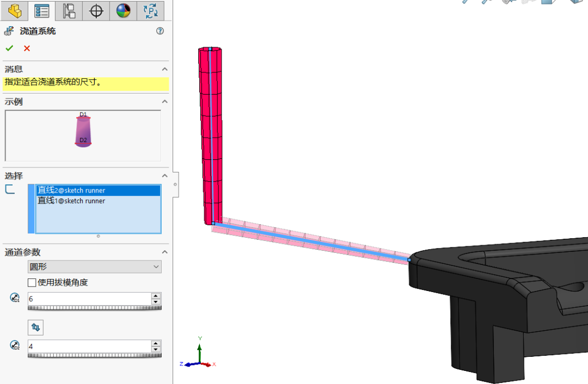Collapse the 通道参数 parameters section

point(165,252)
